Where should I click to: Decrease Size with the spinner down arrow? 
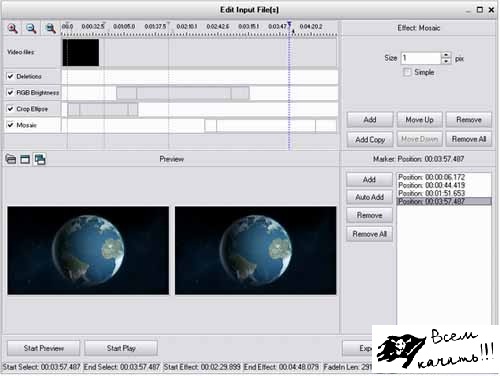[x=446, y=61]
